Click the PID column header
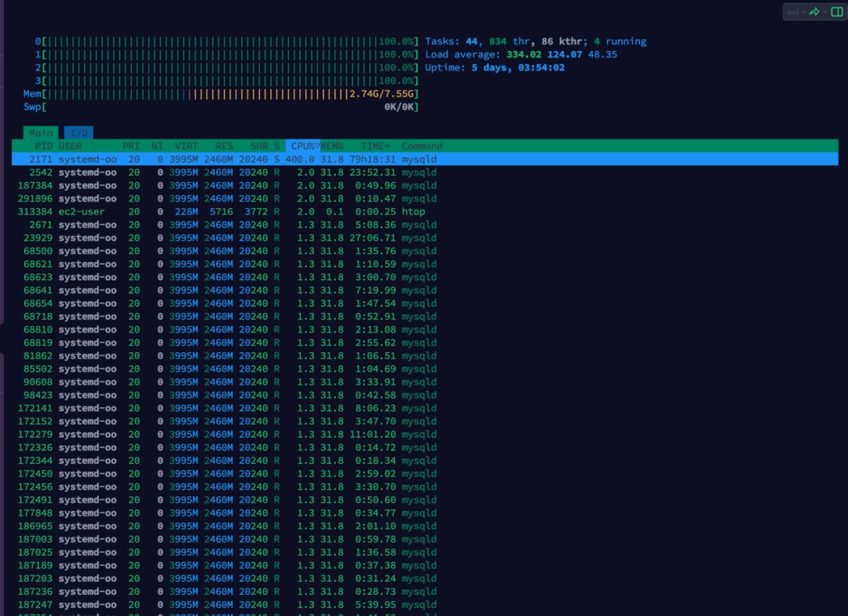Viewport: 848px width, 616px height. tap(43, 146)
